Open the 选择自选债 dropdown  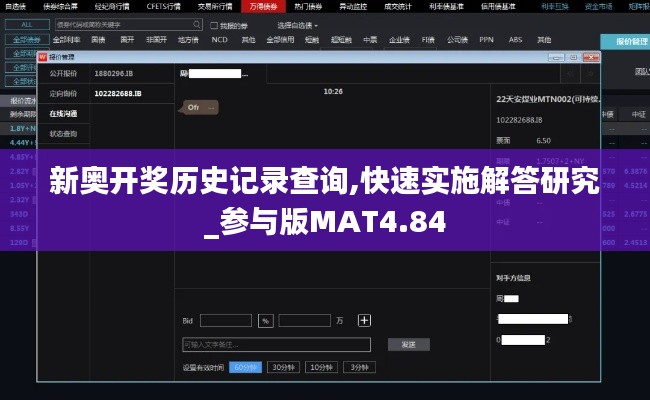[298, 26]
